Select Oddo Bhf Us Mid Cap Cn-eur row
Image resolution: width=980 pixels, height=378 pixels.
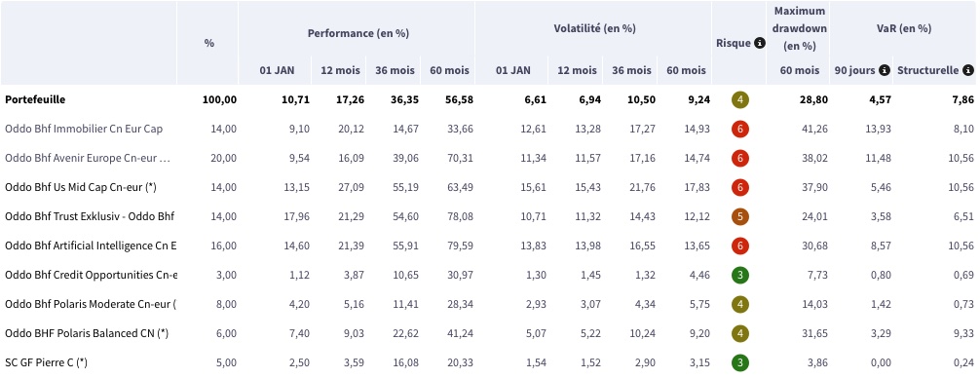click(490, 187)
